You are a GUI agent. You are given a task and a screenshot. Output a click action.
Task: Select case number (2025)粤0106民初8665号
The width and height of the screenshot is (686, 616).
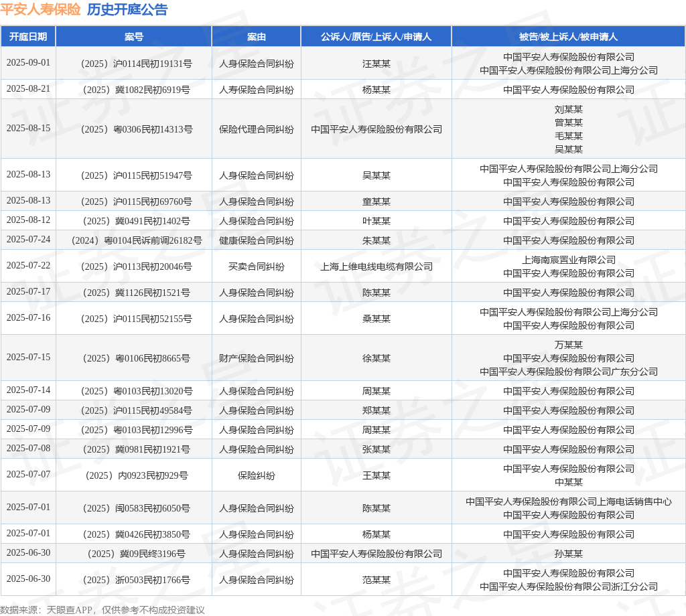click(137, 358)
